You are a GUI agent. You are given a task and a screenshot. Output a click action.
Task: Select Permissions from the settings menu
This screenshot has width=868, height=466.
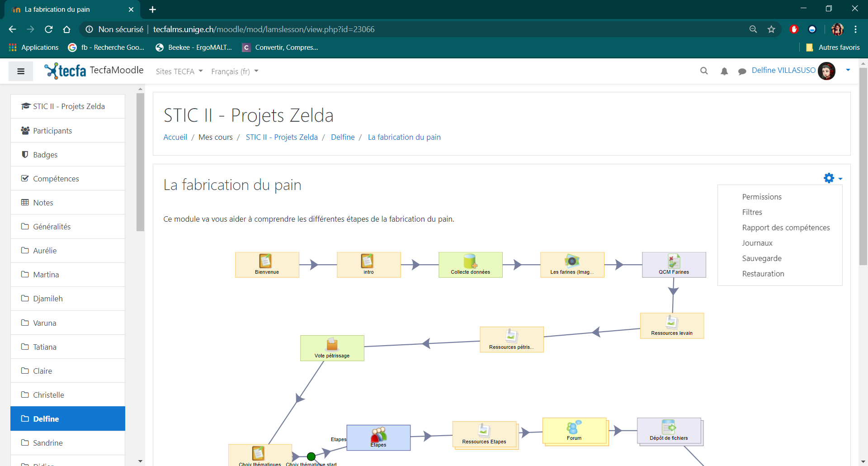(x=761, y=197)
